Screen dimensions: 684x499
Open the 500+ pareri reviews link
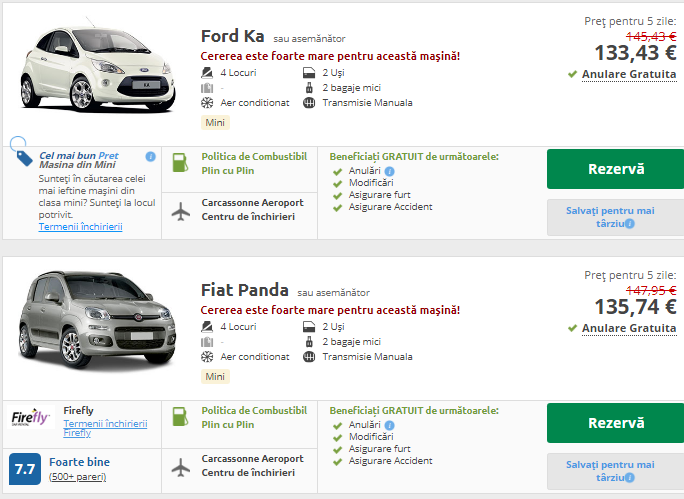[77, 477]
